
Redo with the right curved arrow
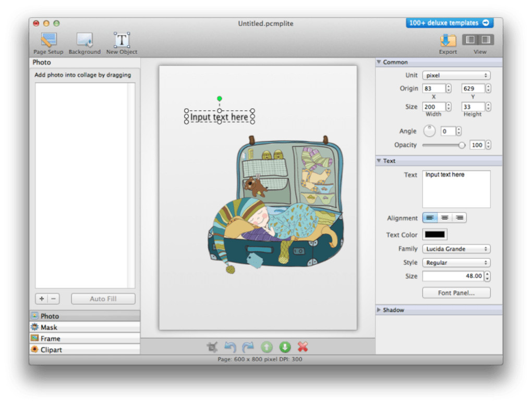(248, 347)
